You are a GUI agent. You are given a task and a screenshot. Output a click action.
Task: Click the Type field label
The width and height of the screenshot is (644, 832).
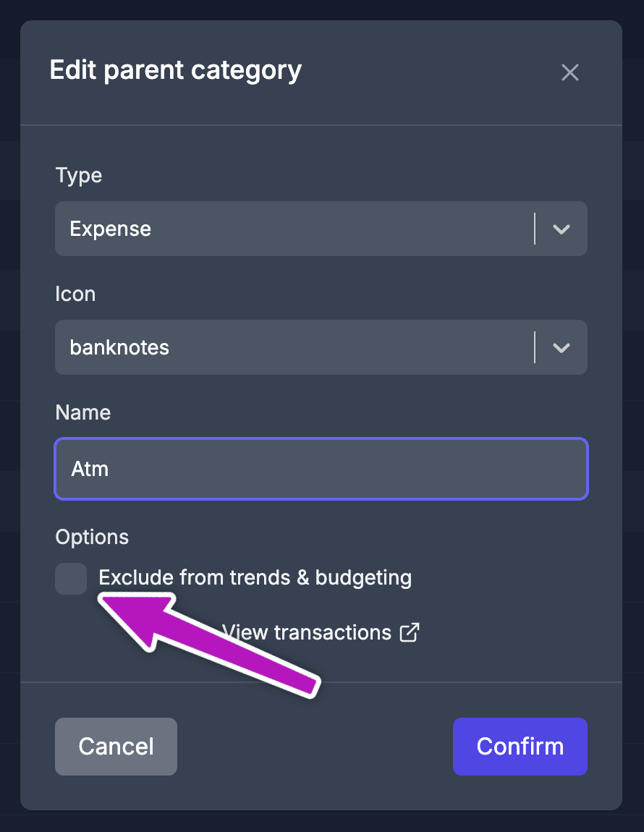click(79, 176)
